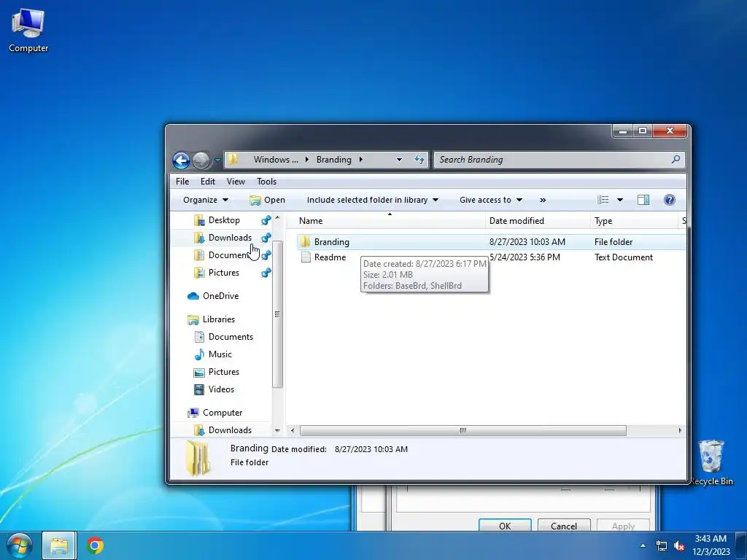Select Desktop in the favorites list
Image resolution: width=747 pixels, height=560 pixels.
224,220
